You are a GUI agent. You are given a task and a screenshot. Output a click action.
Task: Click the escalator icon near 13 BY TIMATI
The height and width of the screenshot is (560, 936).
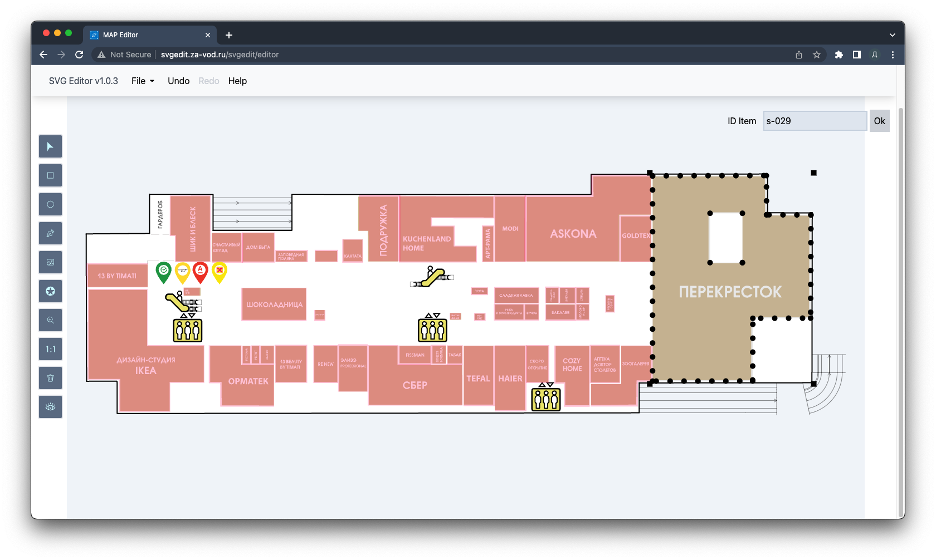(x=183, y=302)
